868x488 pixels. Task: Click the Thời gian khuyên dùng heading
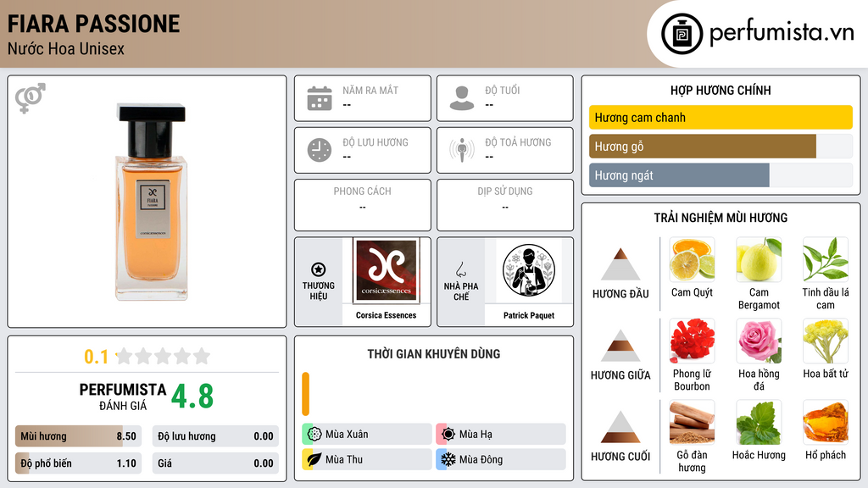point(434,354)
